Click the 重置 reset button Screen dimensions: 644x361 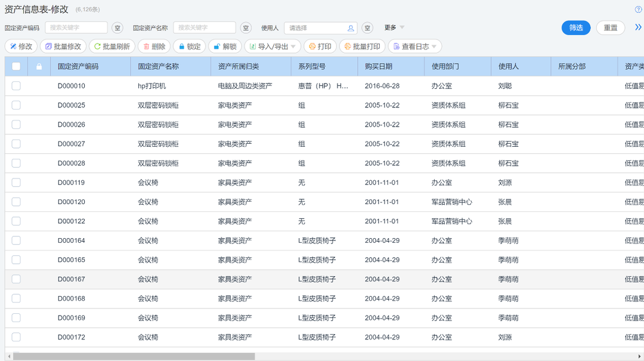[610, 28]
